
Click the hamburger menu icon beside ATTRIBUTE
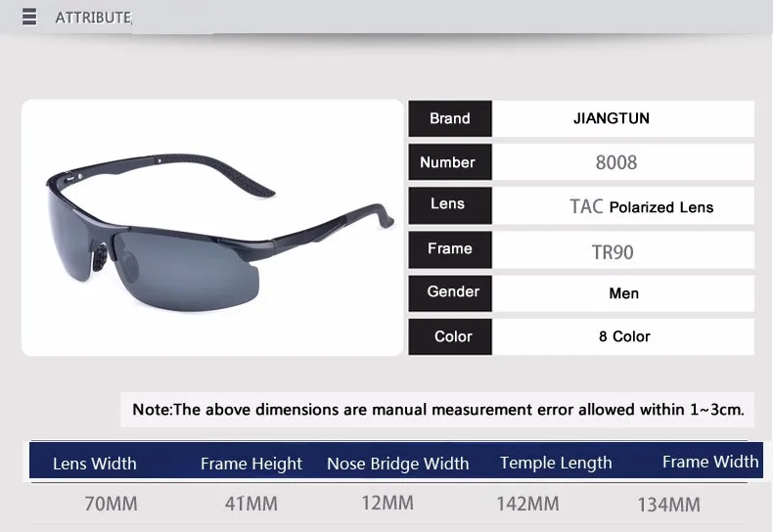[29, 17]
